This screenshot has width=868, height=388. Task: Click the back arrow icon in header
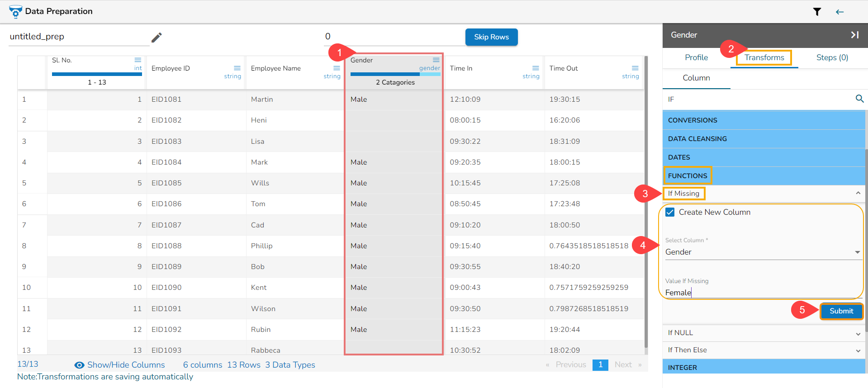(840, 12)
